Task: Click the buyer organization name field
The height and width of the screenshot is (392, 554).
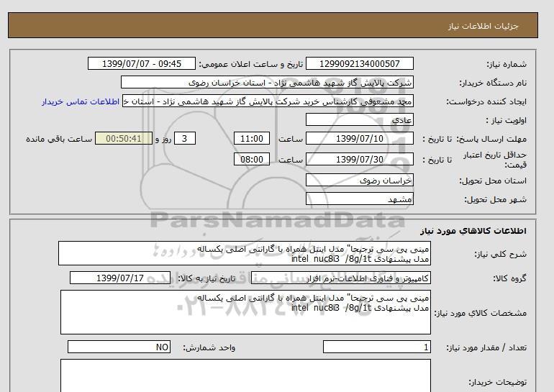Action: pyautogui.click(x=268, y=83)
